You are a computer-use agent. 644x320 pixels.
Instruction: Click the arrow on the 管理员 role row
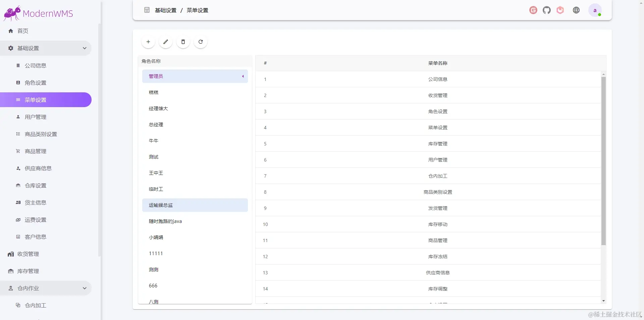pos(243,76)
